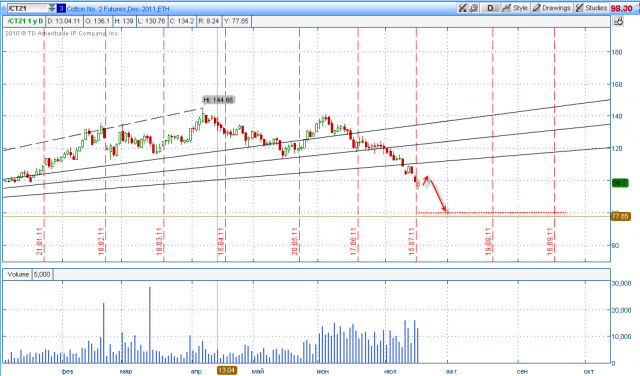Screen dimensions: 640x376
Task: Open the Studies menu
Action: coord(591,8)
